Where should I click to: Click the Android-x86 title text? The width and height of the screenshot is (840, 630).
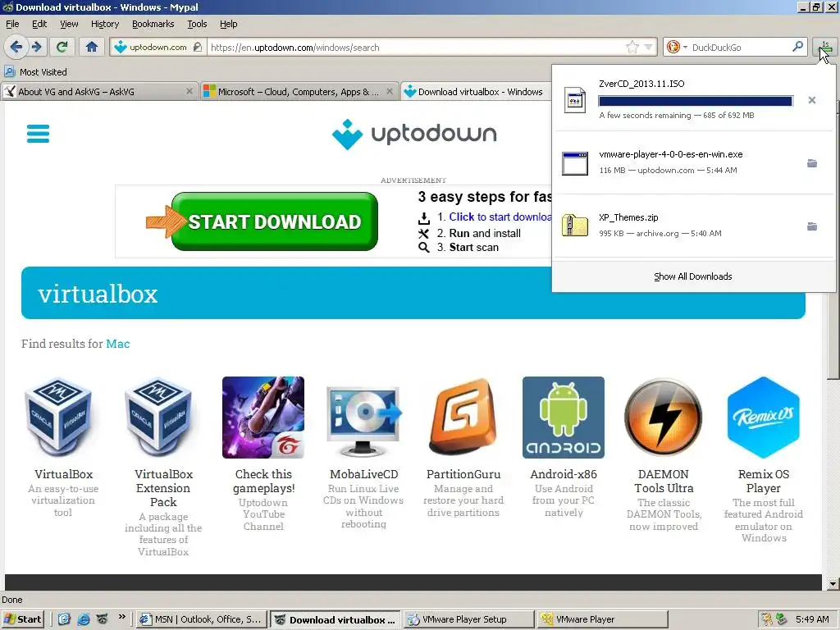click(x=564, y=474)
